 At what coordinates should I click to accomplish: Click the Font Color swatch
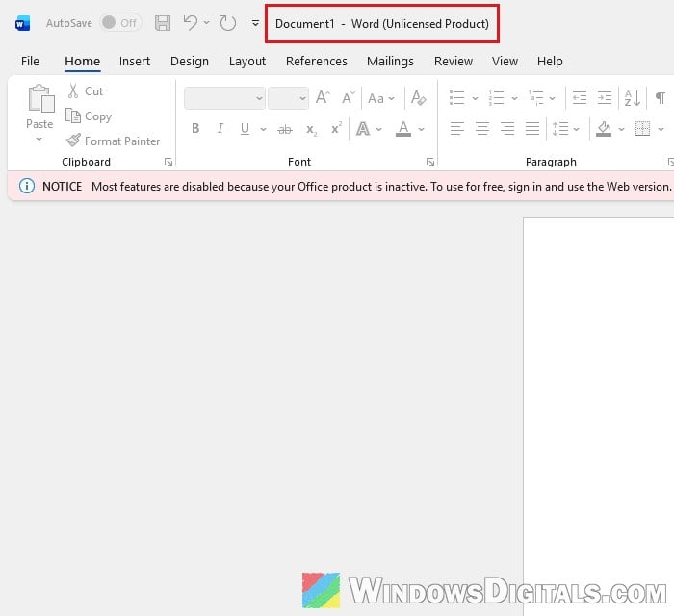click(403, 128)
